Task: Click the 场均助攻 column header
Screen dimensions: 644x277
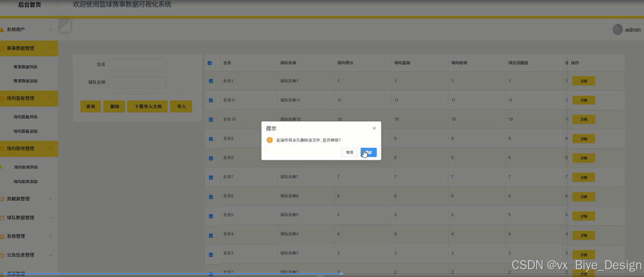Action: coord(459,63)
